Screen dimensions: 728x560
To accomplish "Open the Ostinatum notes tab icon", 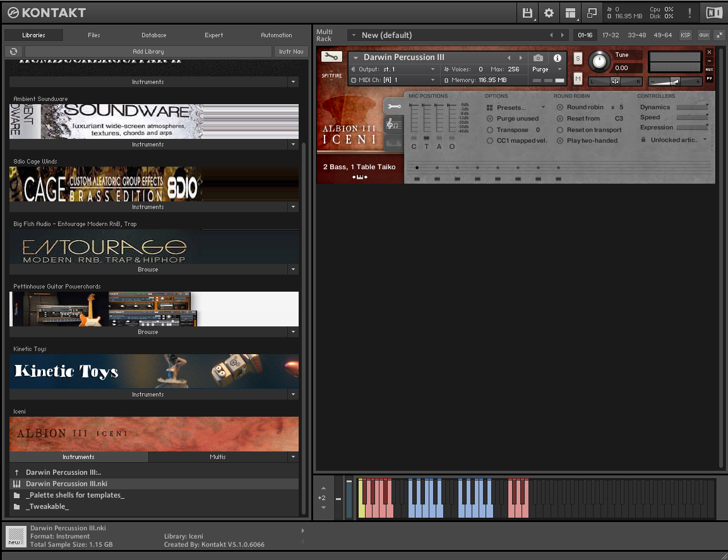I will 393,124.
